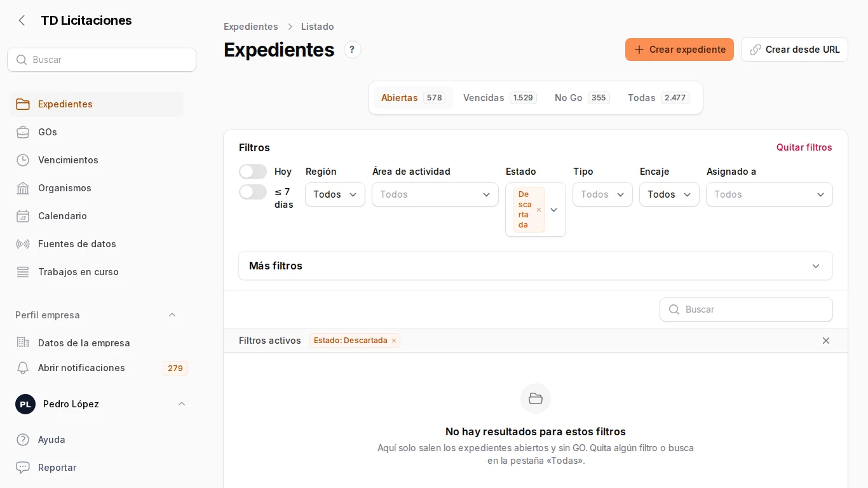Viewport: 868px width, 488px height.
Task: Click the Trabajos en curso list icon
Action: [x=23, y=272]
